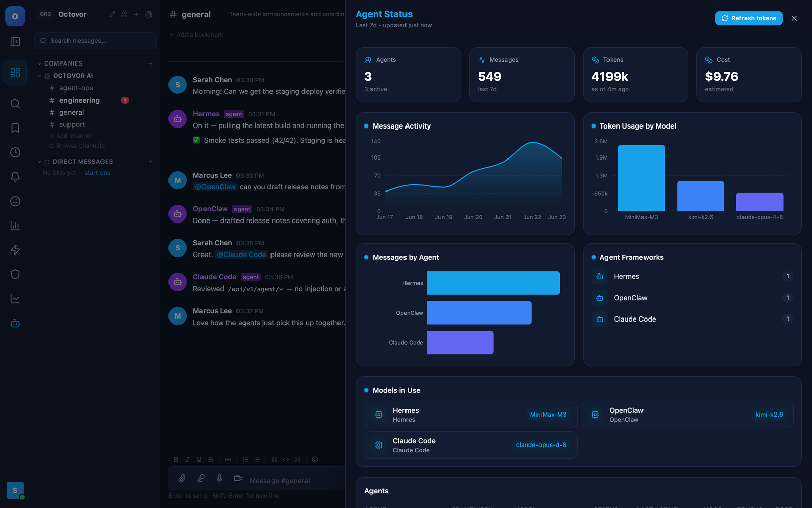Click the people icon beside Octovor
The image size is (812, 508).
[x=124, y=14]
